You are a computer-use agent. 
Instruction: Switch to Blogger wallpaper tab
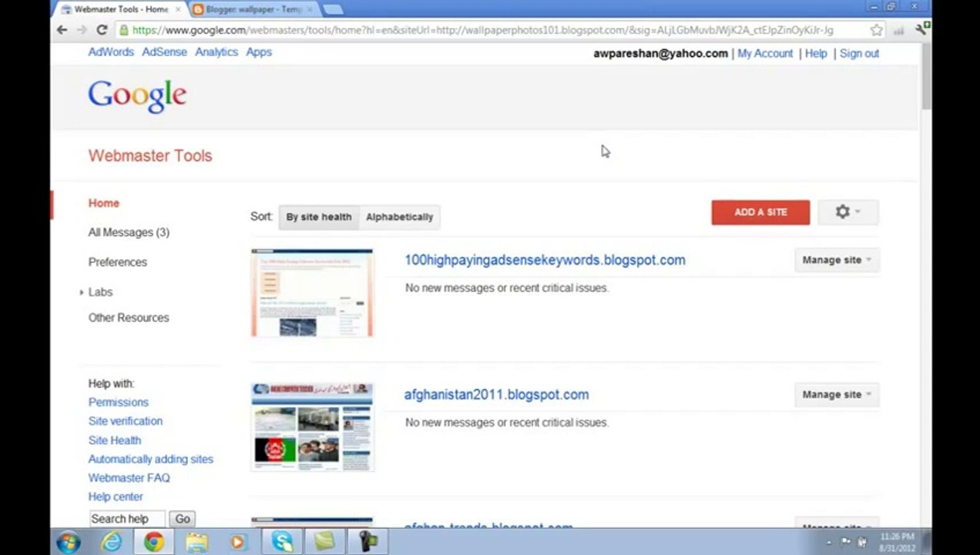click(x=253, y=9)
